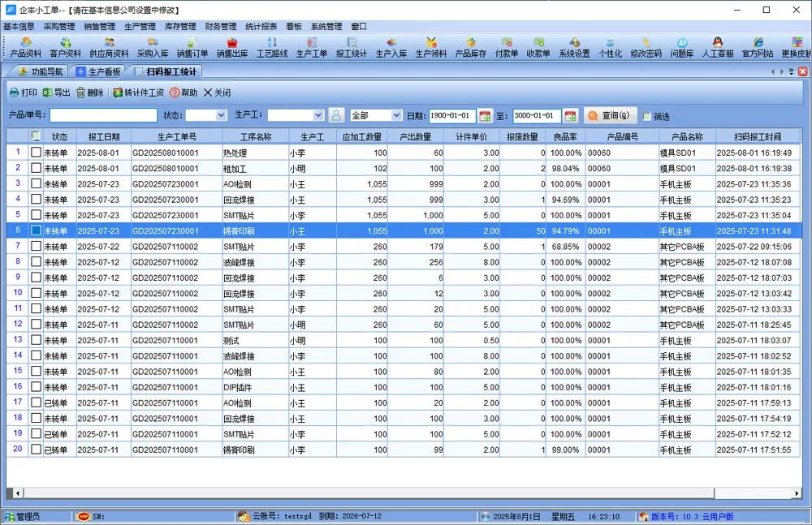812x525 pixels.
Task: Check the row 17 已转单 checkbox
Action: pos(36,402)
